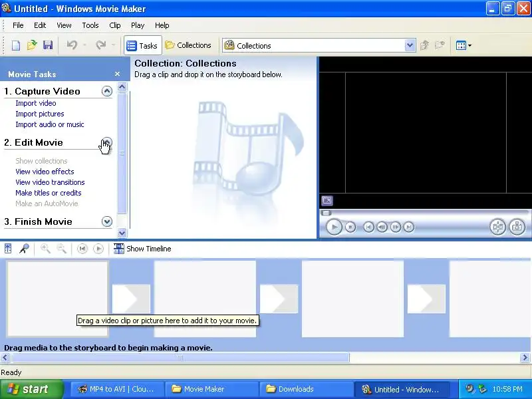Click storyboard scroll left arrow
The height and width of the screenshot is (399, 532).
5,357
